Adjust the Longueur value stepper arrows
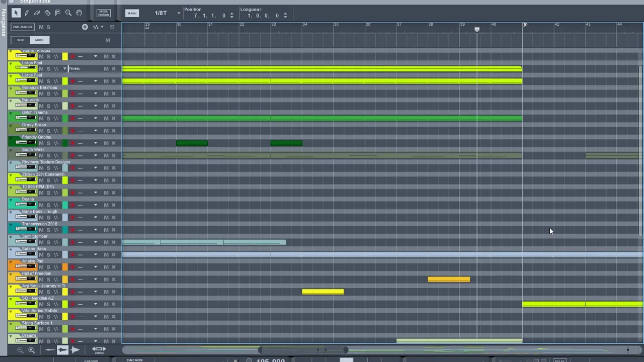 (x=285, y=16)
